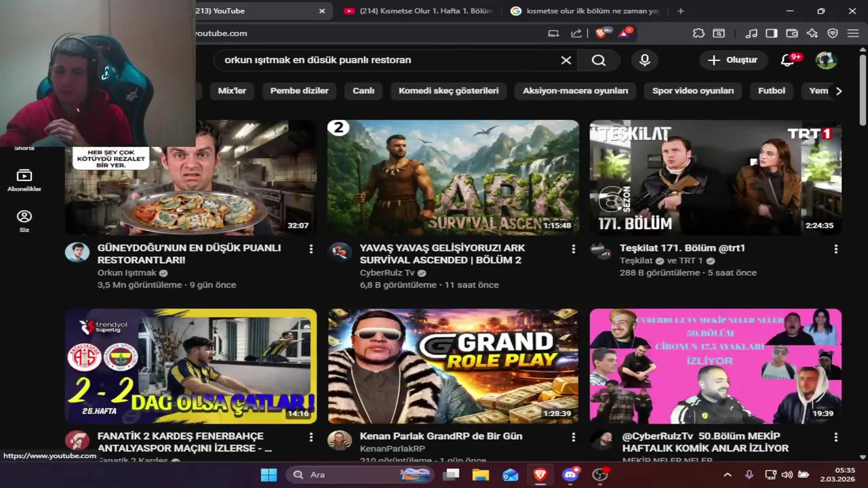Open Teşkilat 171. Bölüm @trt1 title
Image resolution: width=868 pixels, height=488 pixels.
click(682, 248)
